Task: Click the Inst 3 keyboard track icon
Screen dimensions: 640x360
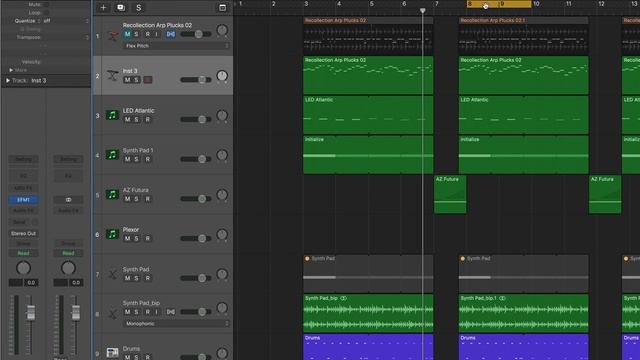Action: click(113, 76)
